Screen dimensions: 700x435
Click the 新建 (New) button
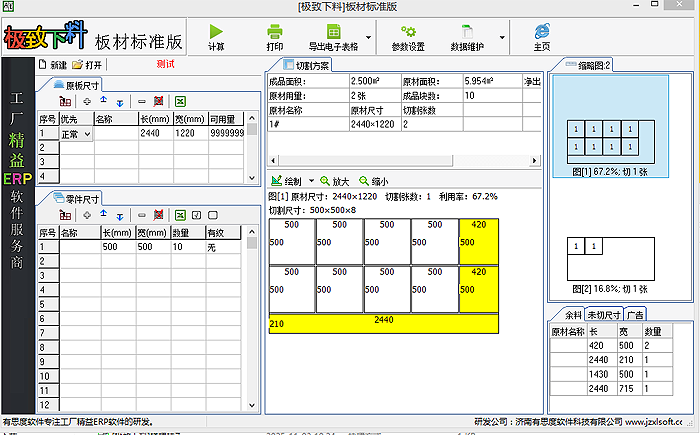pos(52,65)
